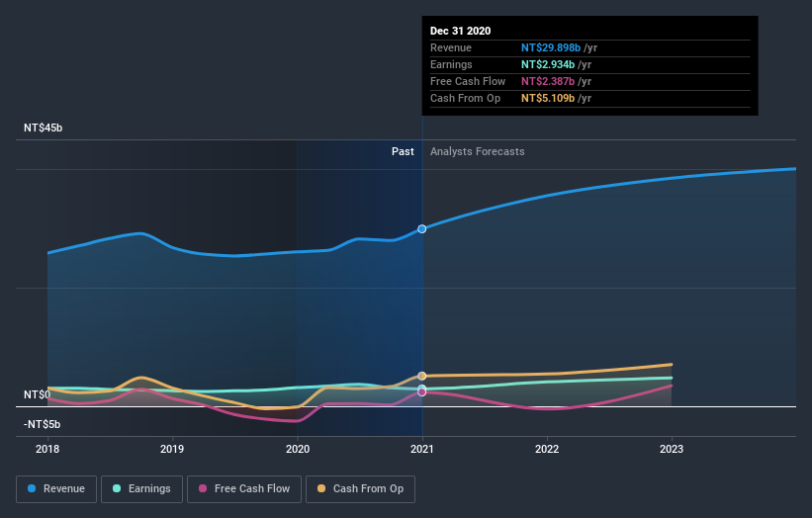Toggle the Revenue legend button
The image size is (812, 518).
click(56, 489)
